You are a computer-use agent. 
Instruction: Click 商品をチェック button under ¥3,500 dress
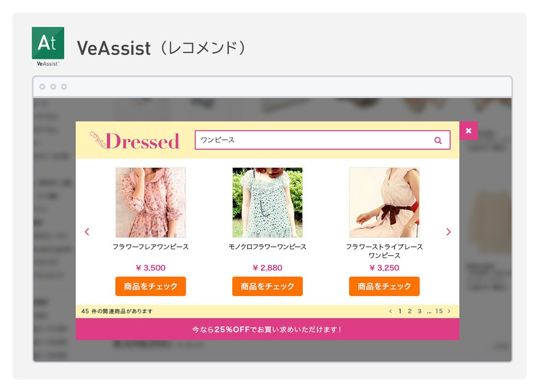coord(150,286)
